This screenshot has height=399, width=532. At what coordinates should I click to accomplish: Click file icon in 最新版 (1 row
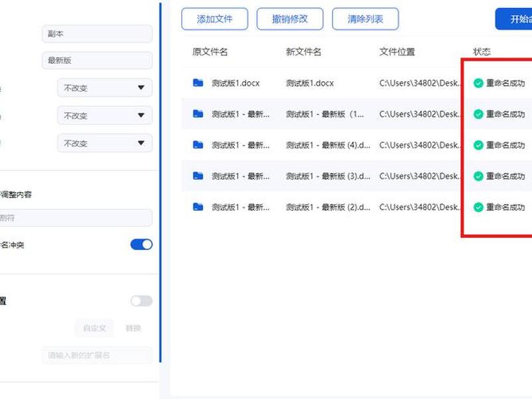198,114
